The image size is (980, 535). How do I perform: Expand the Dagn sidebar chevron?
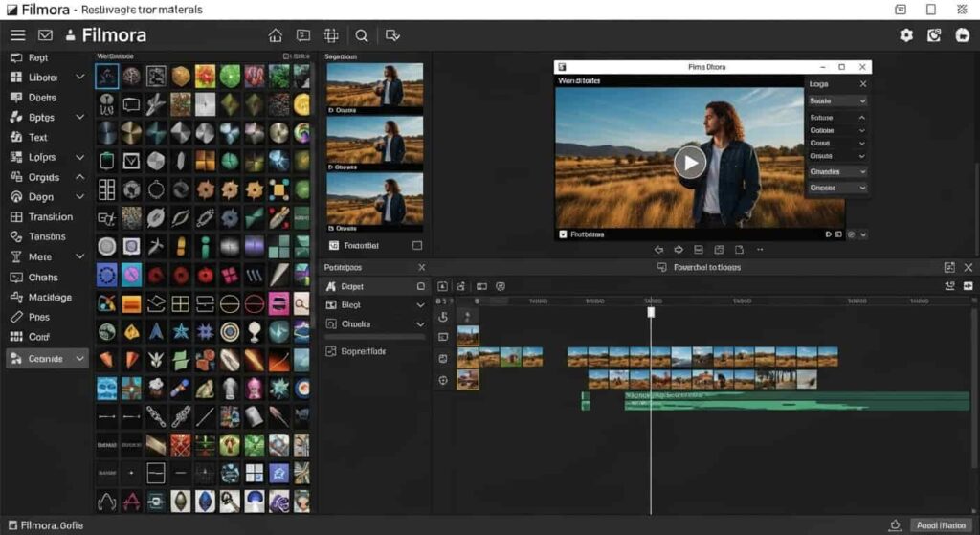point(80,196)
